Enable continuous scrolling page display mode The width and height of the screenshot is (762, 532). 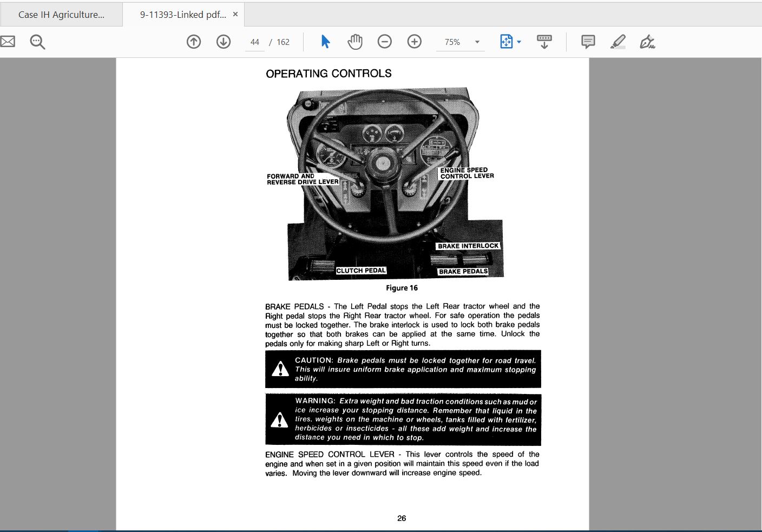[x=544, y=41]
